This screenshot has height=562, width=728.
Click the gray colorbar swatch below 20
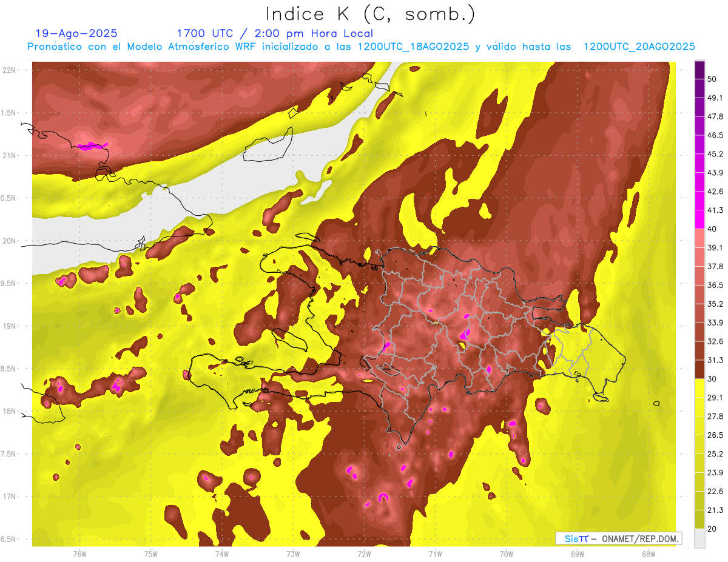700,538
